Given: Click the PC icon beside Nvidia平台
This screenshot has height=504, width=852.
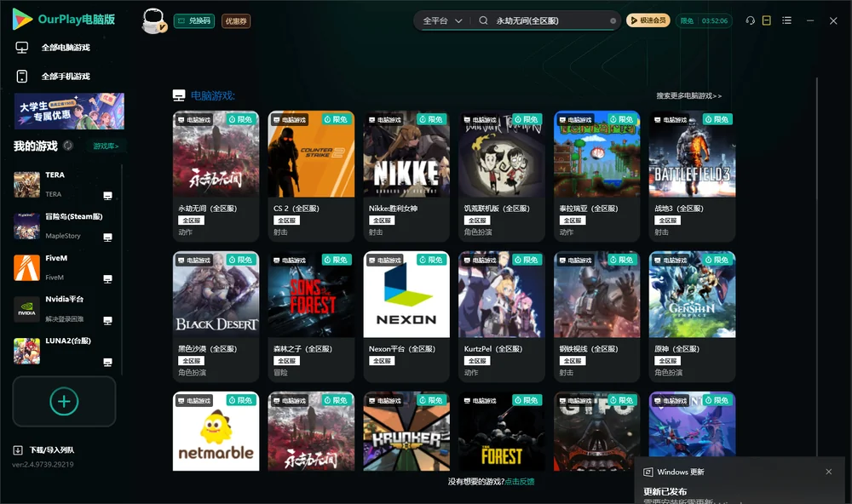Looking at the screenshot, I should point(107,320).
